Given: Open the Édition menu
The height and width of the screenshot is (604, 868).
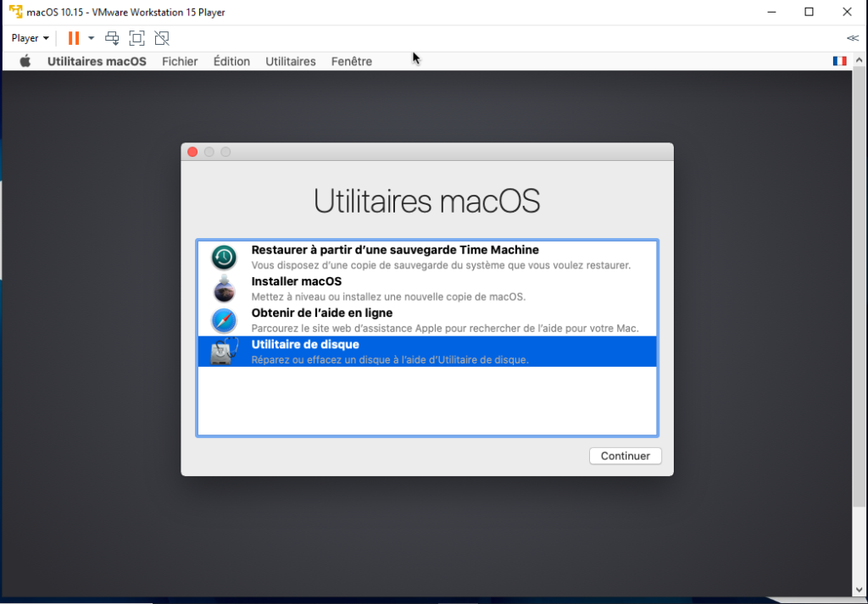Looking at the screenshot, I should [x=231, y=61].
